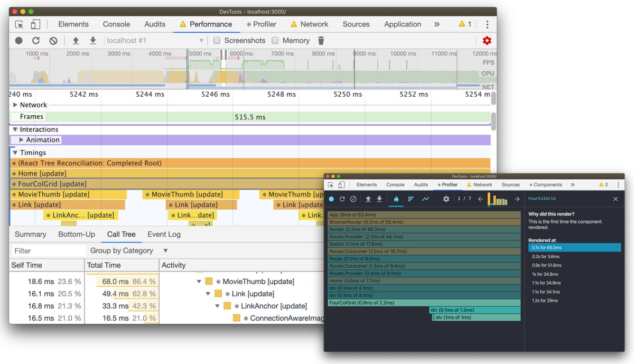Switch to the Bottom-Up tab

77,235
